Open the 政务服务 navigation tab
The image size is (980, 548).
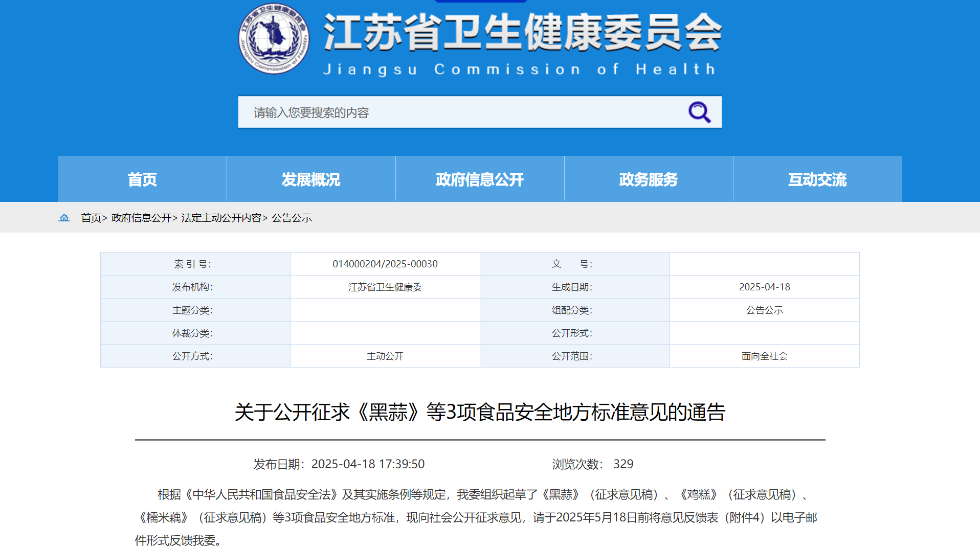649,179
